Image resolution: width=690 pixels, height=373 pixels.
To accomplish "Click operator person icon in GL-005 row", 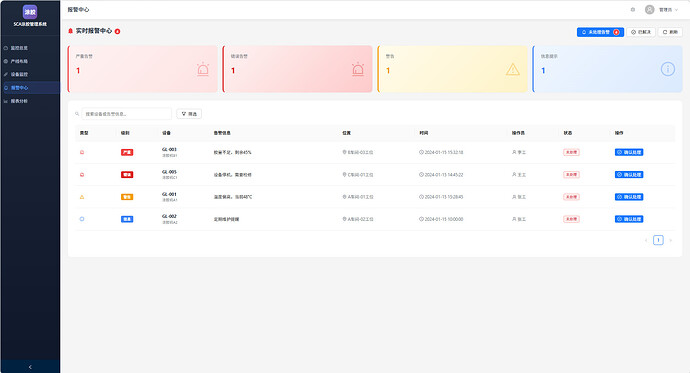I will [x=514, y=175].
